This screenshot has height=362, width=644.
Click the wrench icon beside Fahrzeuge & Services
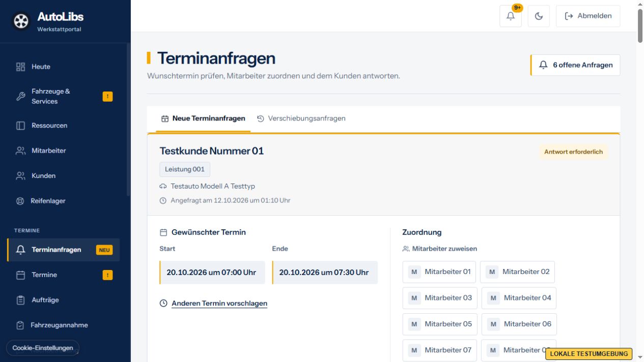pyautogui.click(x=20, y=96)
